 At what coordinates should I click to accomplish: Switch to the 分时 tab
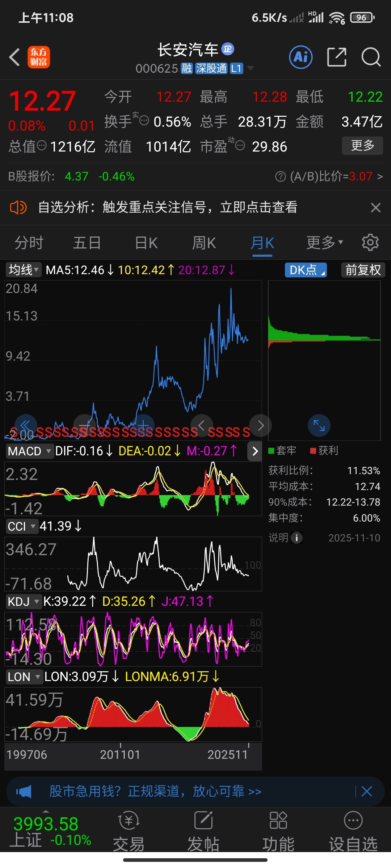tap(29, 242)
